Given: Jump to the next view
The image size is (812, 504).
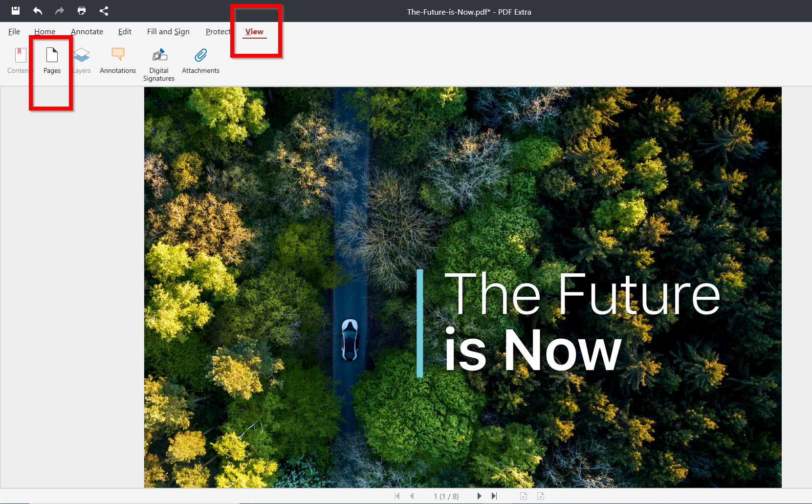Looking at the screenshot, I should [x=541, y=496].
